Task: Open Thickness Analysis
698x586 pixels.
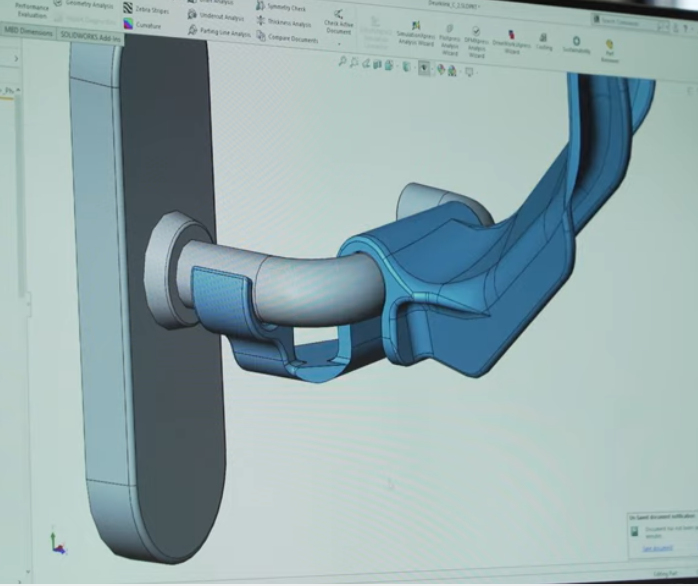Action: [284, 22]
